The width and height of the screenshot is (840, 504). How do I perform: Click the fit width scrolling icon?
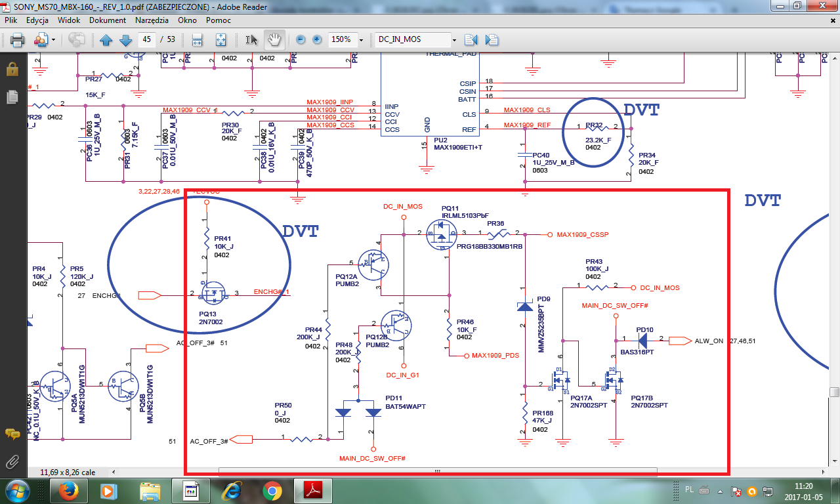[197, 39]
